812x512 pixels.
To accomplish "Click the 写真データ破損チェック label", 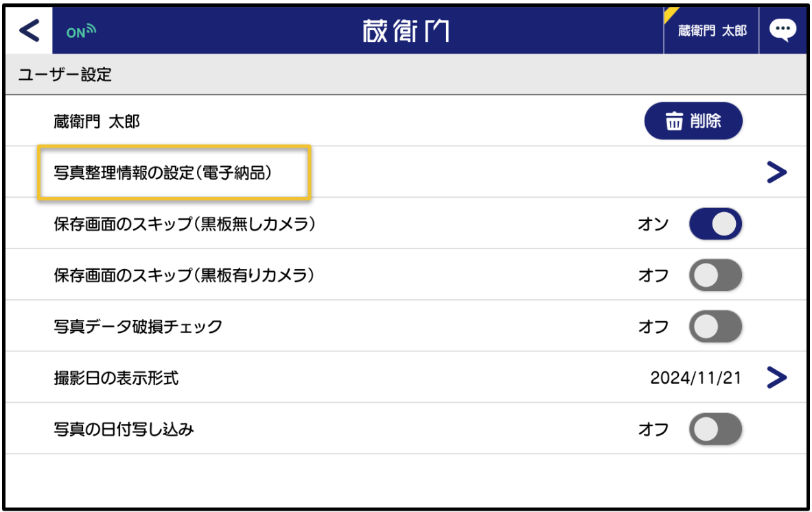I will [x=138, y=327].
